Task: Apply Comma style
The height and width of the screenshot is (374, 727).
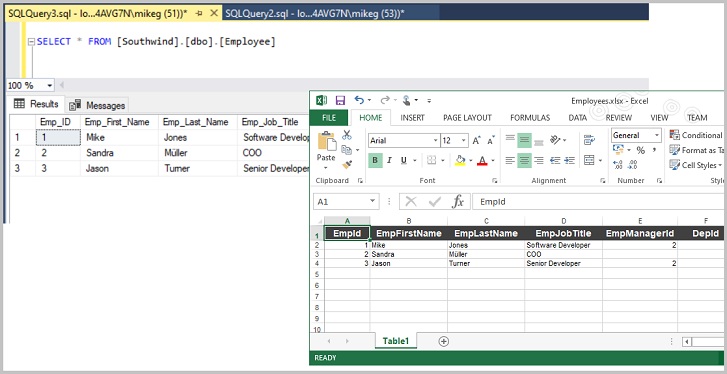Action: click(x=654, y=150)
